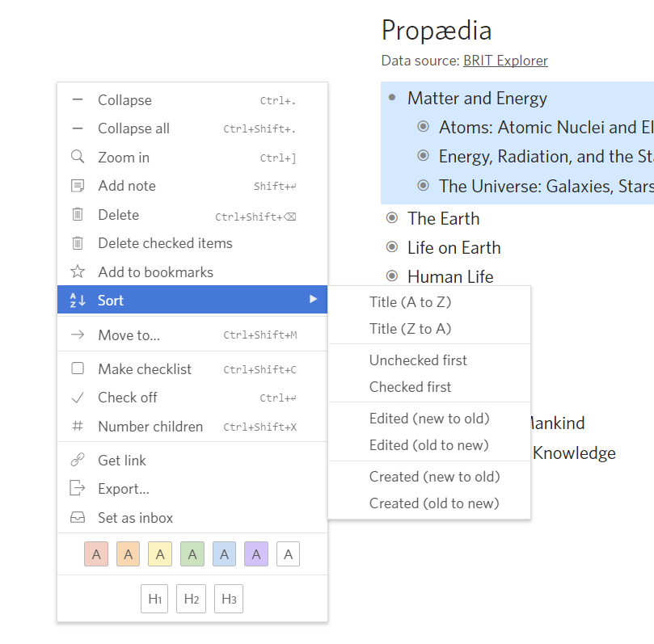Image resolution: width=654 pixels, height=644 pixels.
Task: Expand the Life on Earth bullet
Action: pyautogui.click(x=392, y=247)
